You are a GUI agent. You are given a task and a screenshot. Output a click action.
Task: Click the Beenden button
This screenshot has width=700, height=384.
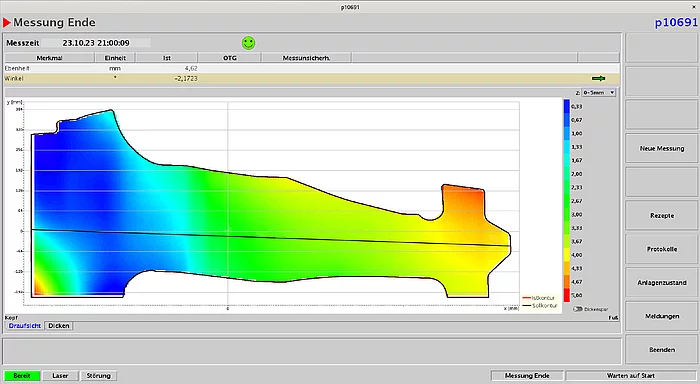tap(662, 350)
